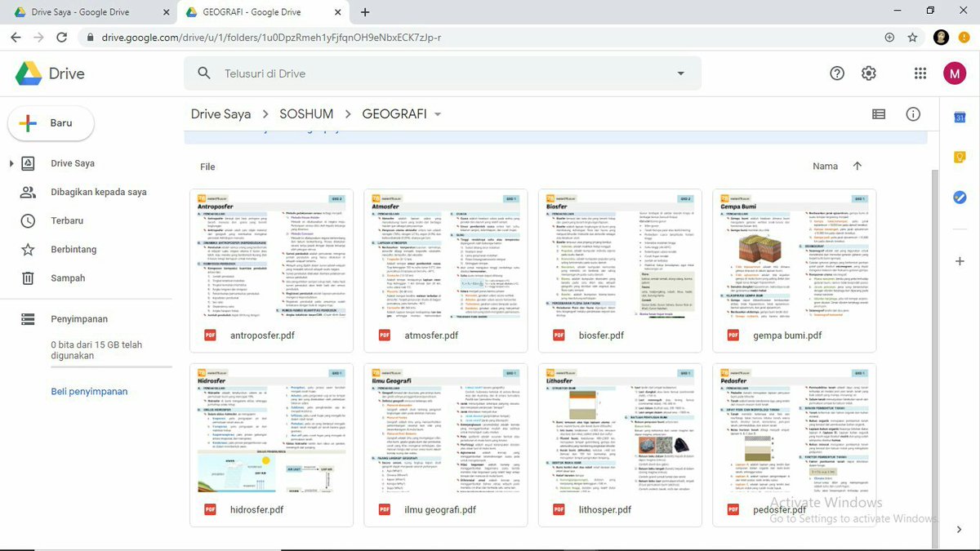Screen dimensions: 980x551
Task: Open the Nama sort field menu
Action: pyautogui.click(x=826, y=166)
